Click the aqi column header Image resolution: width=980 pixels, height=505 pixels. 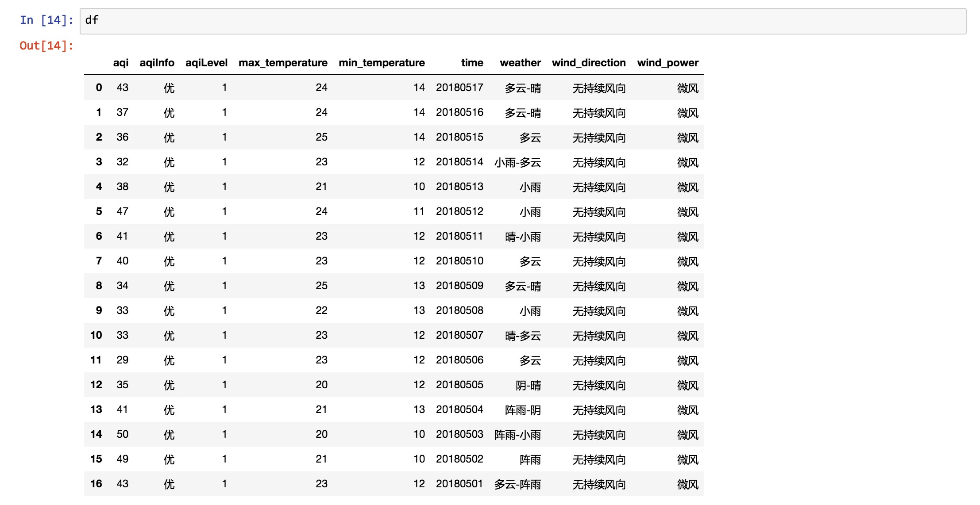coord(120,63)
